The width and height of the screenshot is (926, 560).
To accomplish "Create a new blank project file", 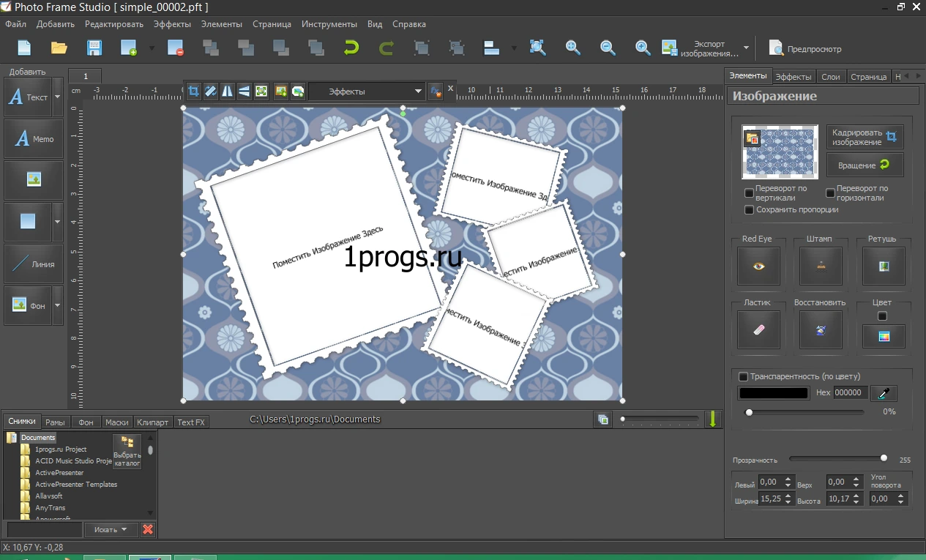I will pyautogui.click(x=24, y=48).
